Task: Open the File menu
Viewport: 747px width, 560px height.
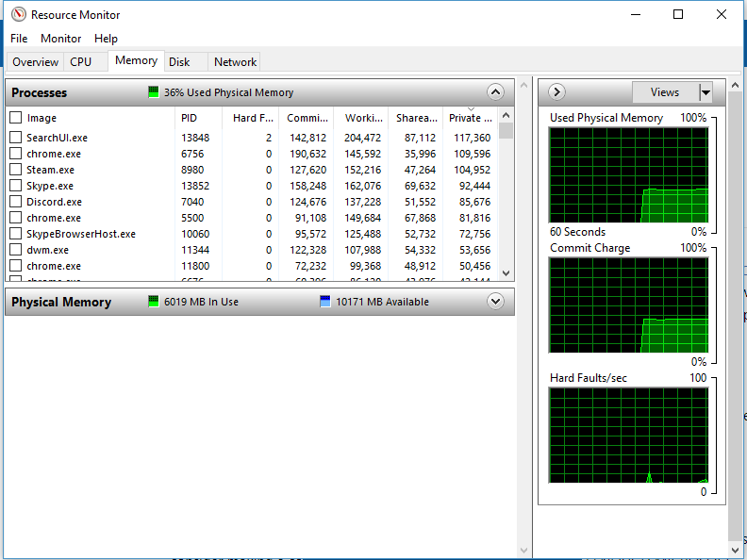Action: [19, 39]
